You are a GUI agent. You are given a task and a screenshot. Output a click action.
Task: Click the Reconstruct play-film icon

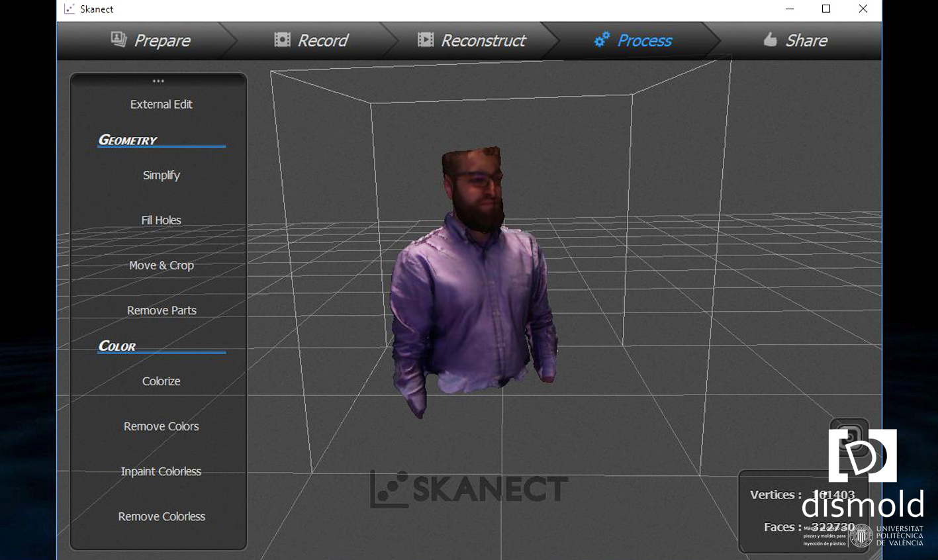coord(426,40)
